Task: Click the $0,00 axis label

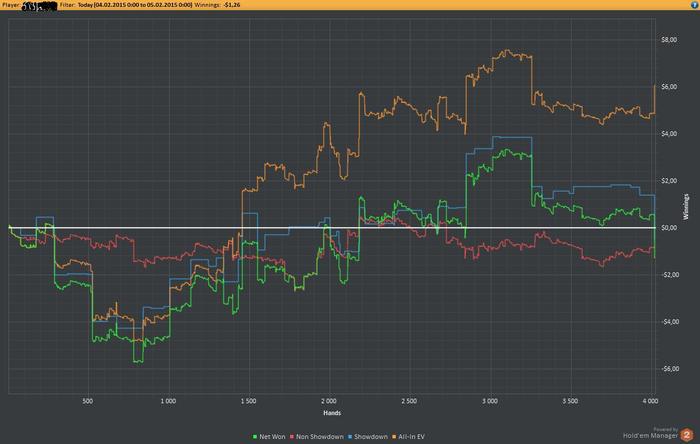Action: (x=669, y=228)
